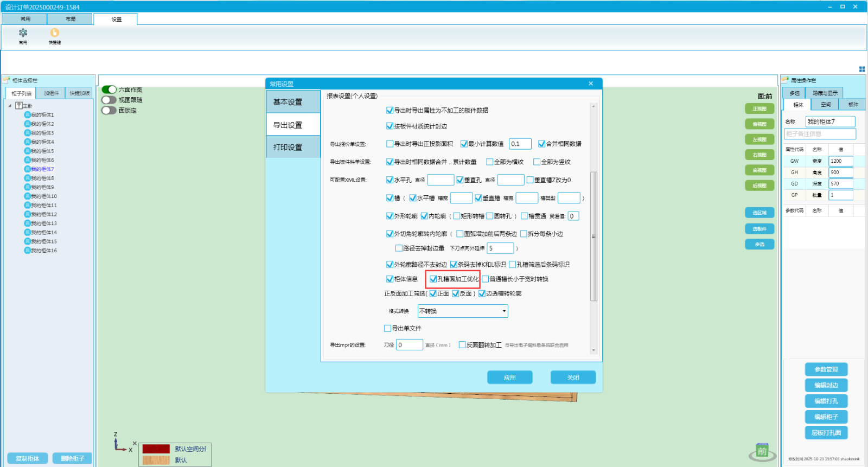
Task: Click the 应用 button in dialog
Action: coord(509,378)
